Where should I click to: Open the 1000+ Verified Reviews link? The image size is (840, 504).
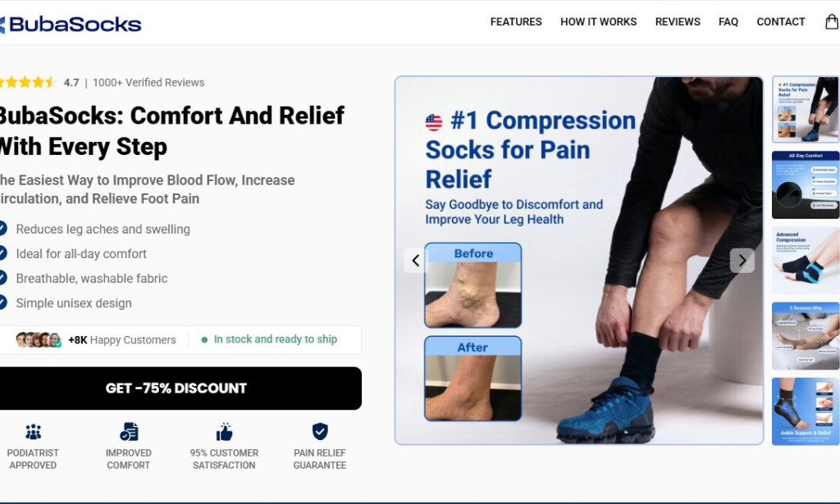[148, 83]
